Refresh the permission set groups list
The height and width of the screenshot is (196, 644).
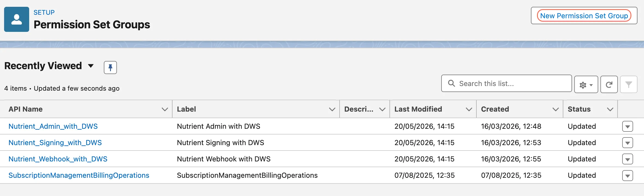click(609, 85)
